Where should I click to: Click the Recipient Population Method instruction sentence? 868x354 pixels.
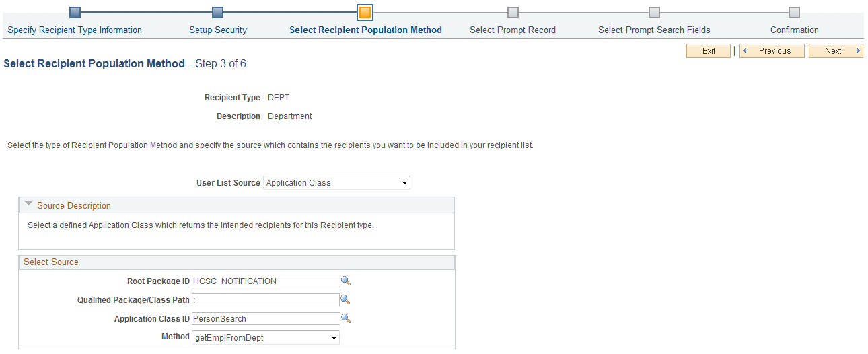[x=270, y=145]
